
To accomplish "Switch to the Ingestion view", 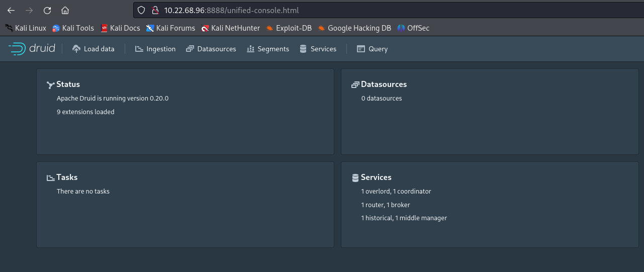I will tap(155, 49).
